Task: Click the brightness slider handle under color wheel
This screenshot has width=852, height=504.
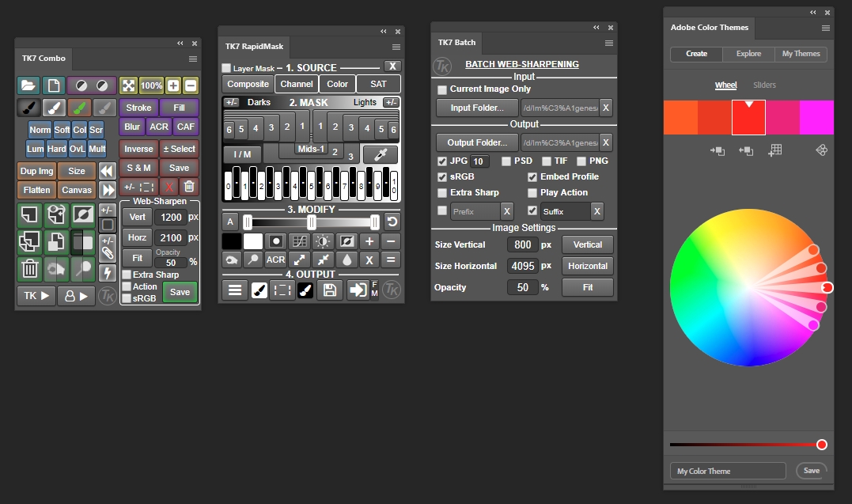Action: coord(822,445)
